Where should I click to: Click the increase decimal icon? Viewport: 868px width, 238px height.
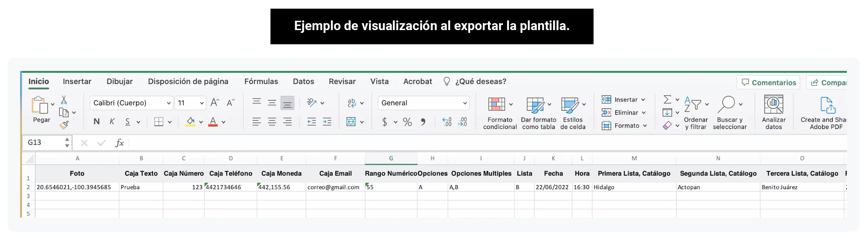click(x=447, y=122)
